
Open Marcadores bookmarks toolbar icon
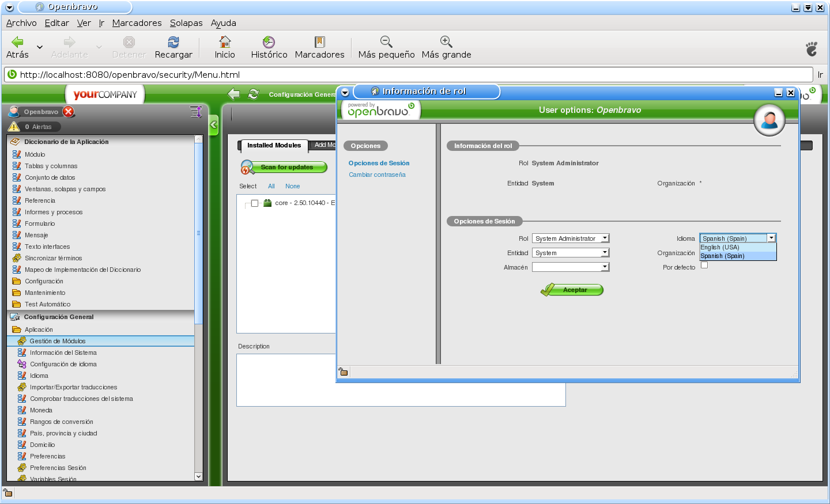[319, 42]
